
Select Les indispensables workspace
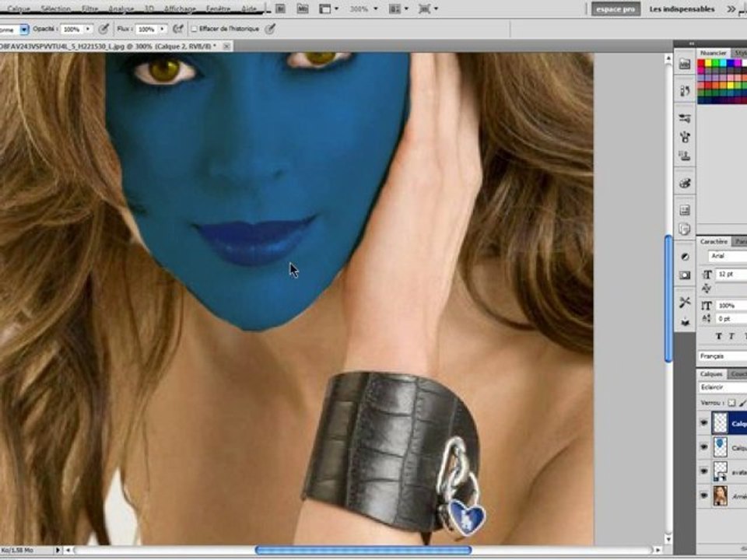[x=682, y=9]
